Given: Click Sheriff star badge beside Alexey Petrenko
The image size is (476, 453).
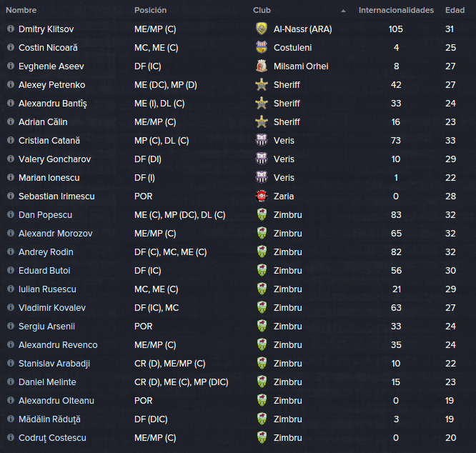Looking at the screenshot, I should point(262,84).
